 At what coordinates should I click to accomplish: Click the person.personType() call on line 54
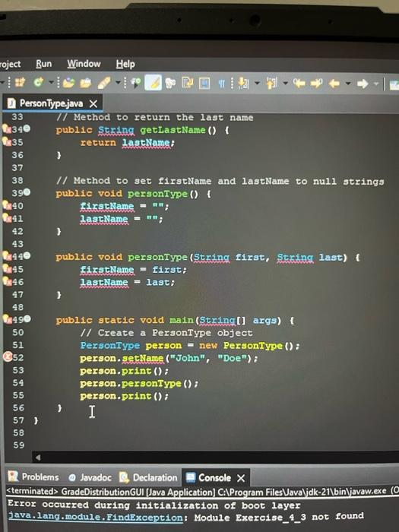coord(139,384)
